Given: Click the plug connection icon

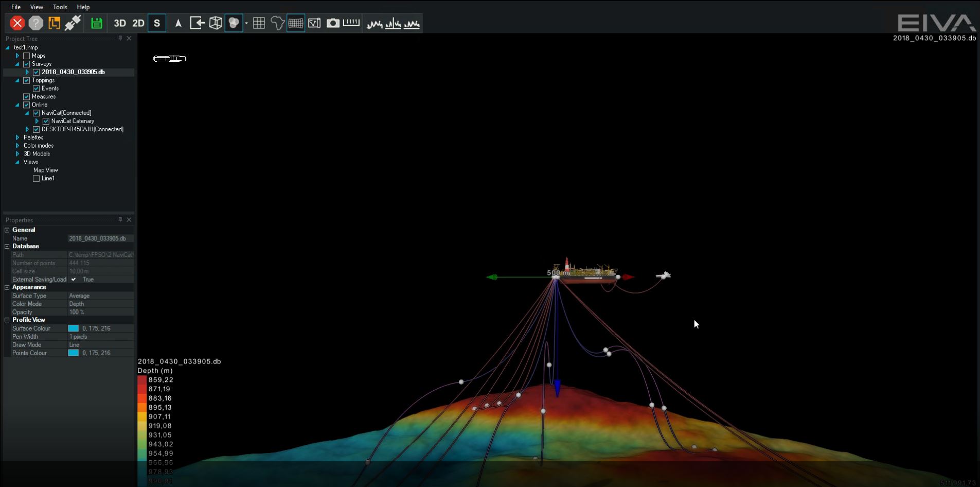Looking at the screenshot, I should pyautogui.click(x=73, y=23).
